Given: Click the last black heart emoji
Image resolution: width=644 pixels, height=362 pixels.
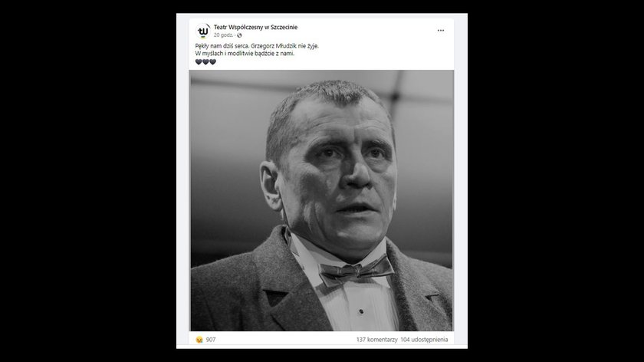Looking at the screenshot, I should (212, 61).
